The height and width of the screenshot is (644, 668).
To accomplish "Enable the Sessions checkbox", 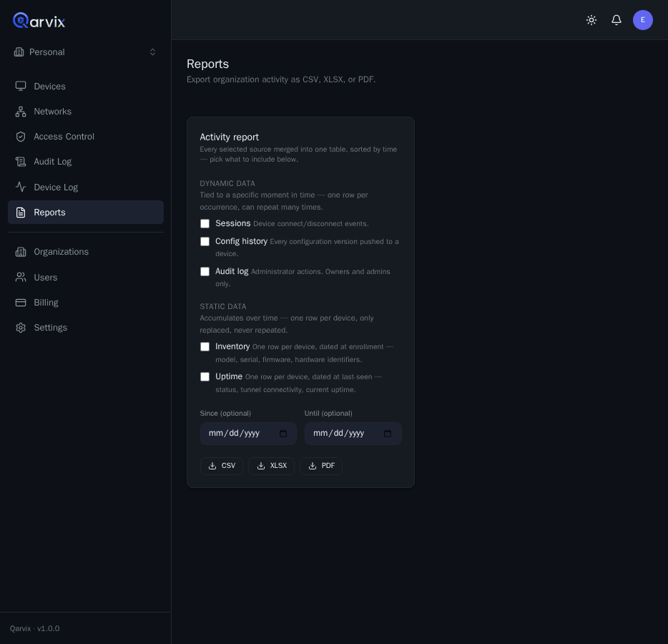I will (x=205, y=224).
